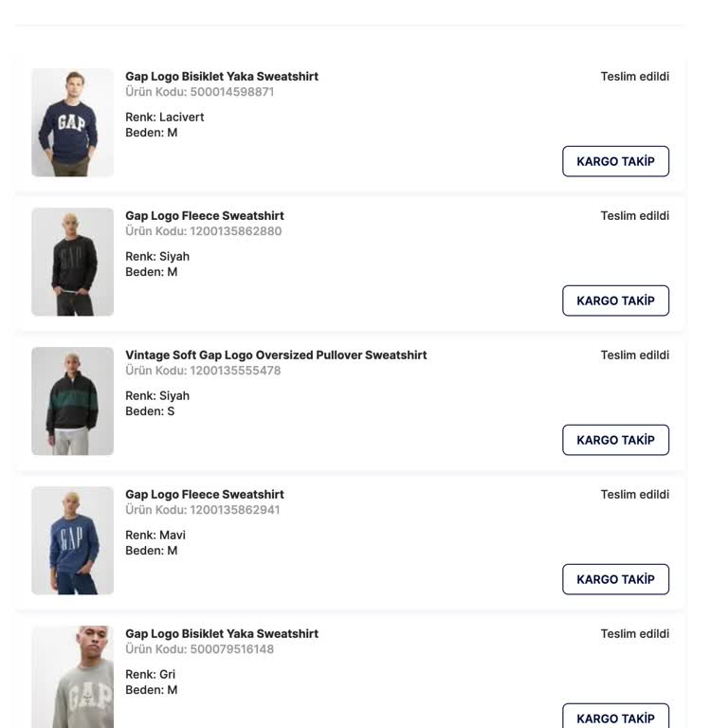The height and width of the screenshot is (728, 728).
Task: Click the Mavi Gap Logo Fleece Sweatshirt title
Action: [x=205, y=494]
